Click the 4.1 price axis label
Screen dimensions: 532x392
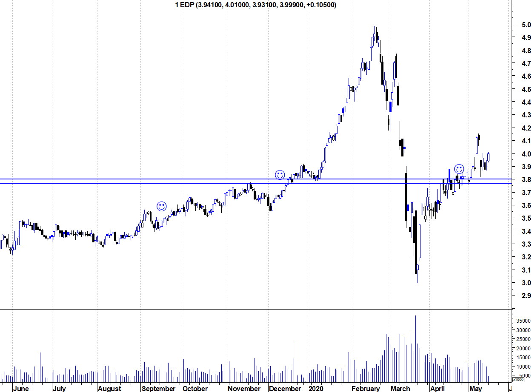pyautogui.click(x=526, y=141)
